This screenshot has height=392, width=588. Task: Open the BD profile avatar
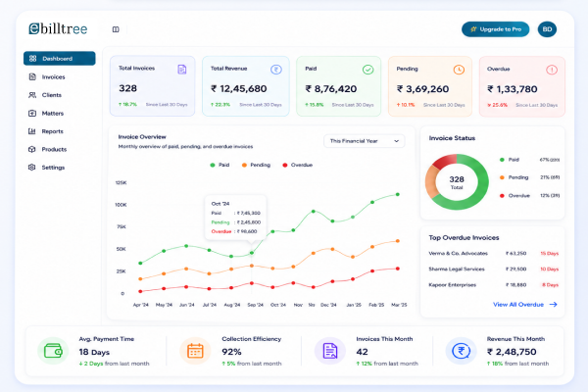pos(547,29)
